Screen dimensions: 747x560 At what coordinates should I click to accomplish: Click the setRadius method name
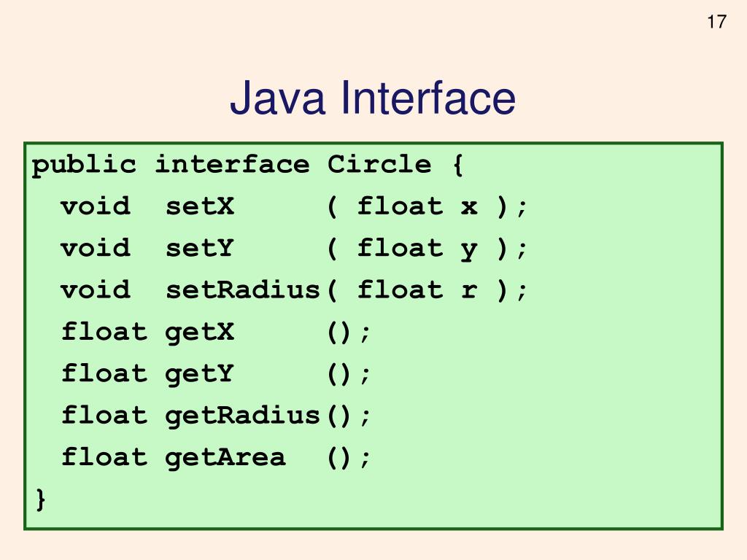242,290
